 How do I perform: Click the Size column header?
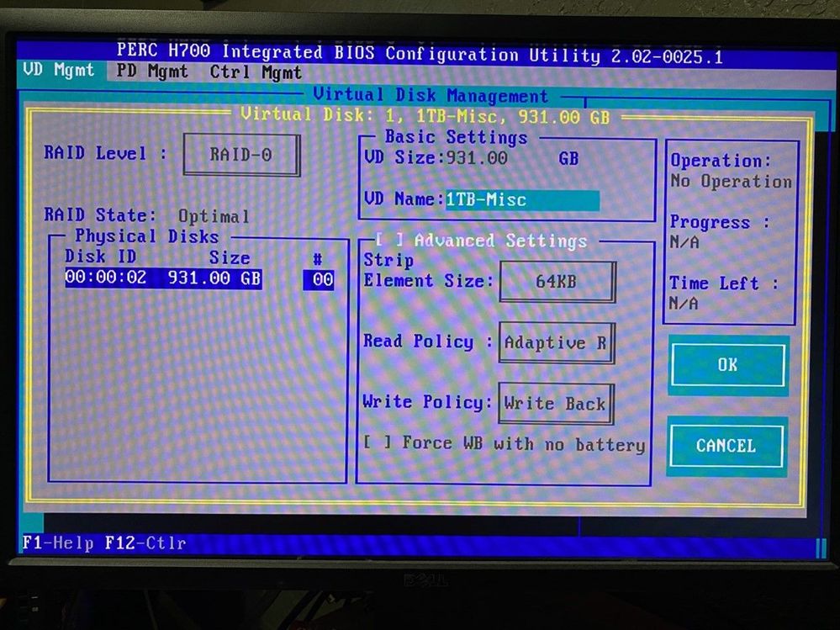[230, 257]
